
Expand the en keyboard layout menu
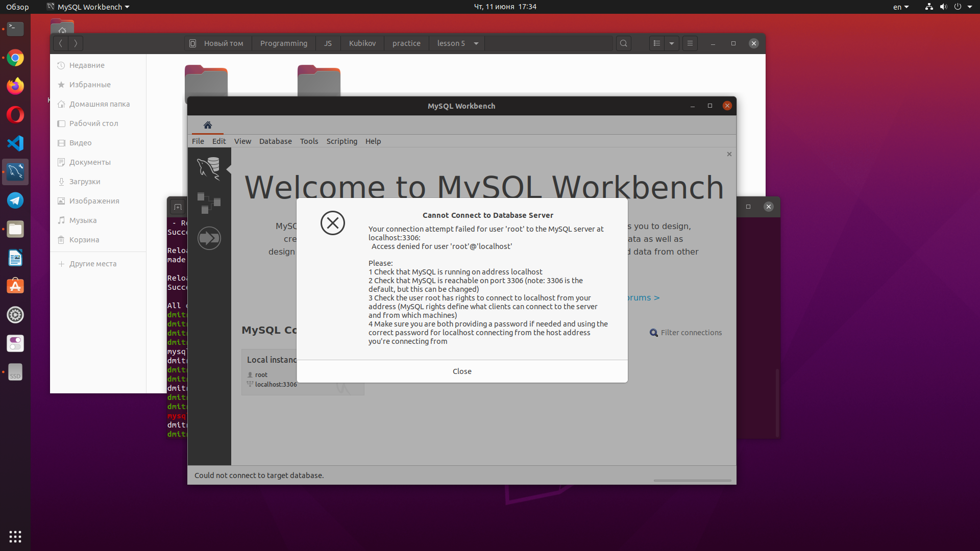(900, 7)
